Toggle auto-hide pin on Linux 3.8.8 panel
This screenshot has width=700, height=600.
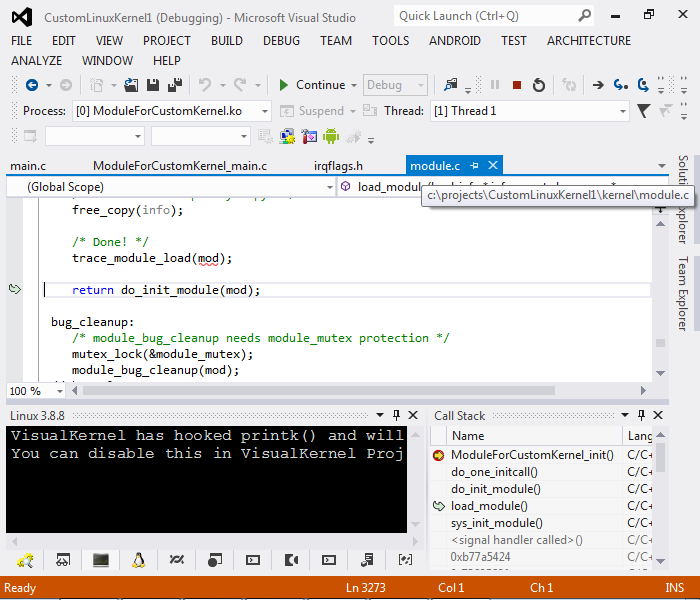point(396,415)
